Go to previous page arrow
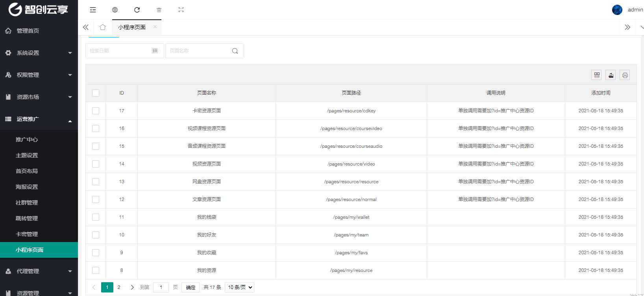This screenshot has height=296, width=644. tap(94, 287)
